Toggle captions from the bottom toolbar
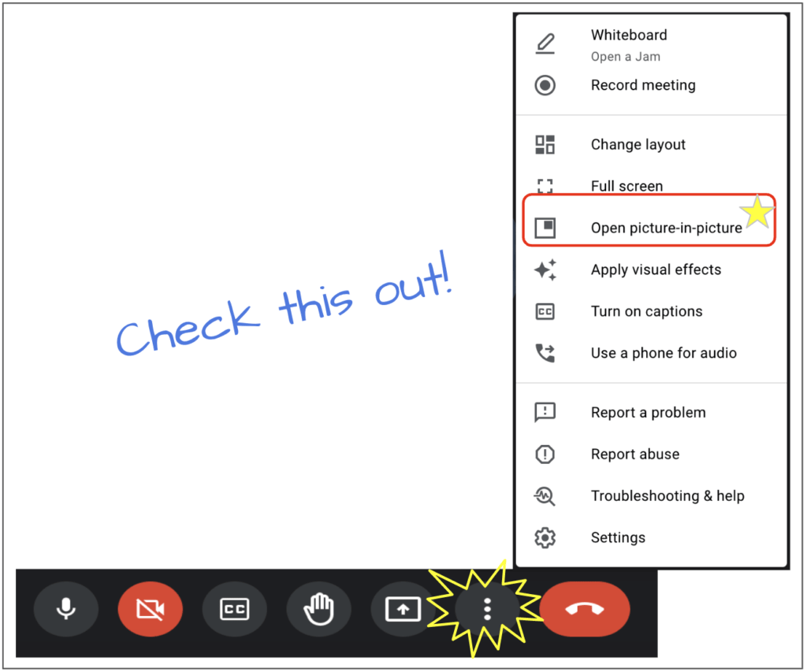The height and width of the screenshot is (672, 807). 234,608
